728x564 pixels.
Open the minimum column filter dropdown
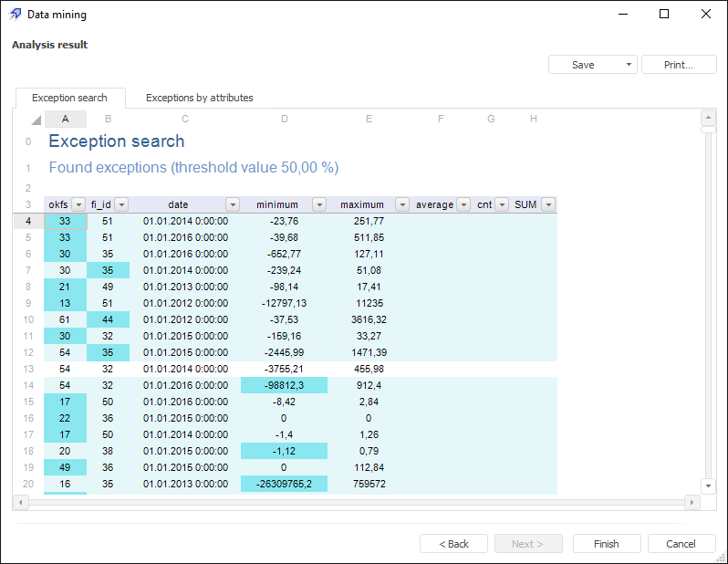click(x=319, y=204)
